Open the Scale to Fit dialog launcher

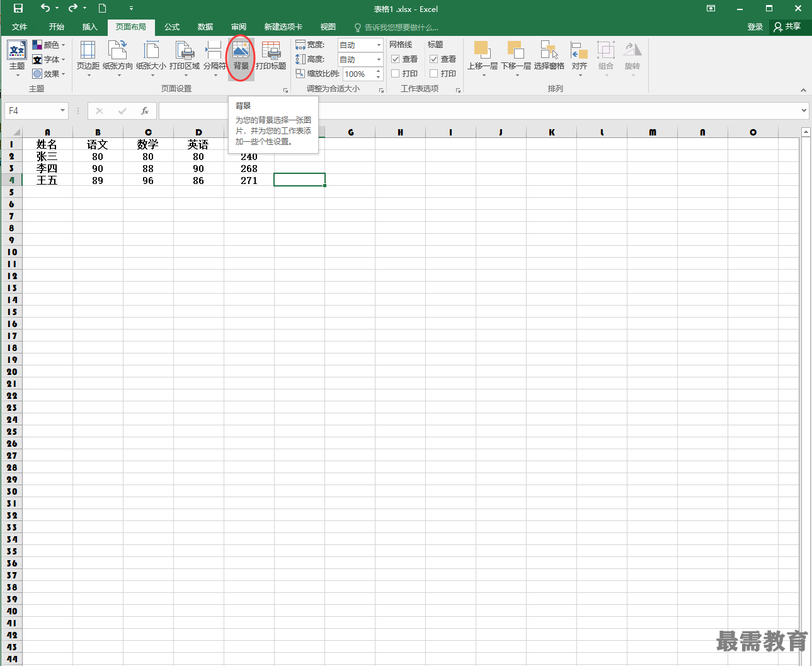[381, 90]
